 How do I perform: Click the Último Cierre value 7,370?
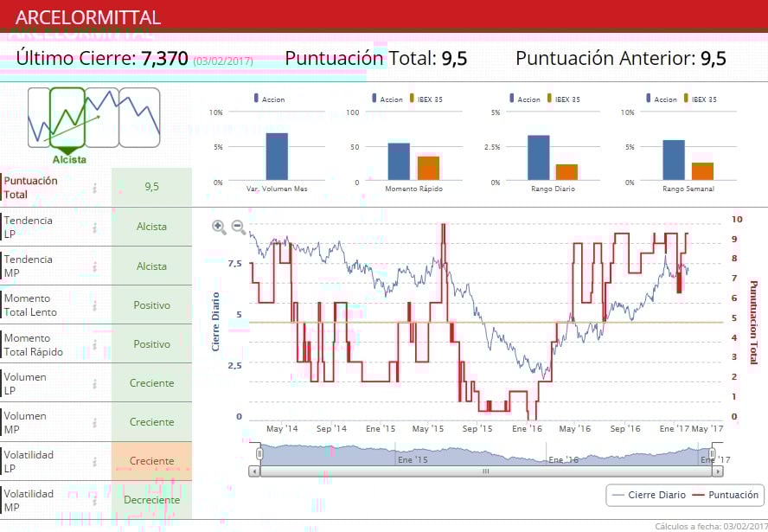pos(164,58)
